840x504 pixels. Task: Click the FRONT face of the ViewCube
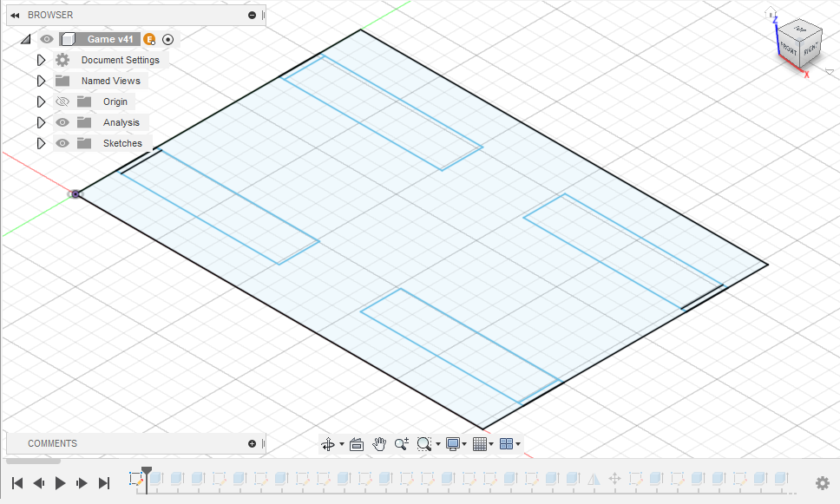point(788,50)
